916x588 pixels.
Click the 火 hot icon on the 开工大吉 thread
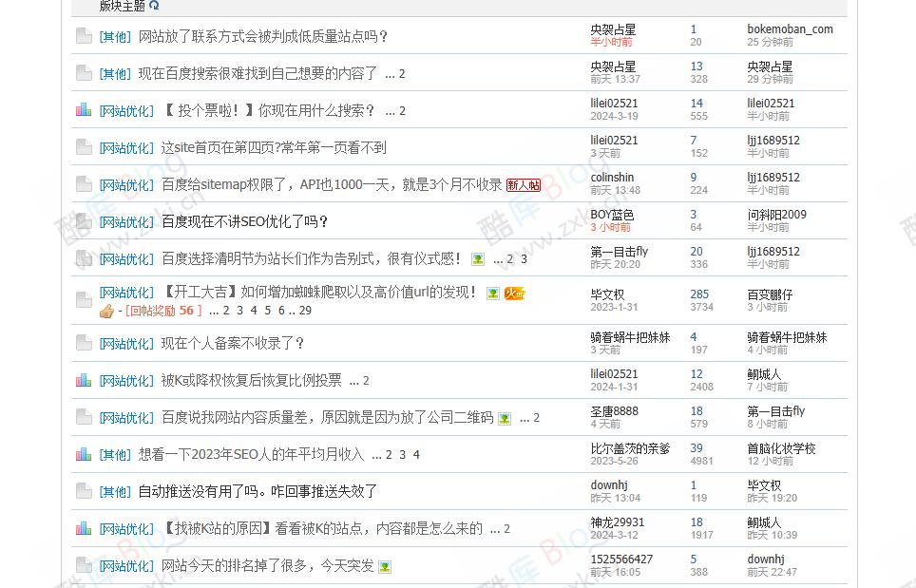point(515,294)
